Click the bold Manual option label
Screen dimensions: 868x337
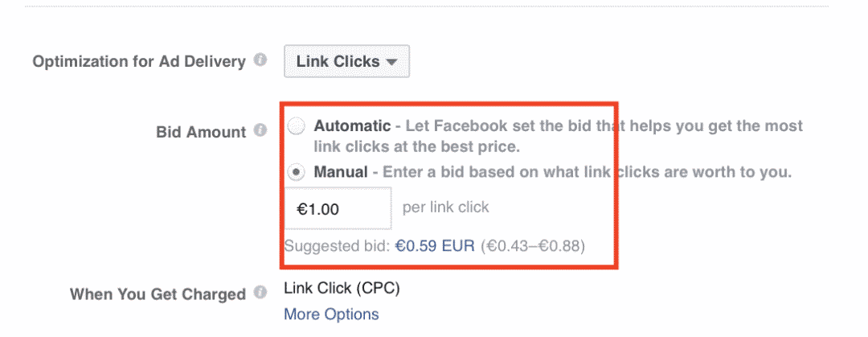point(341,172)
